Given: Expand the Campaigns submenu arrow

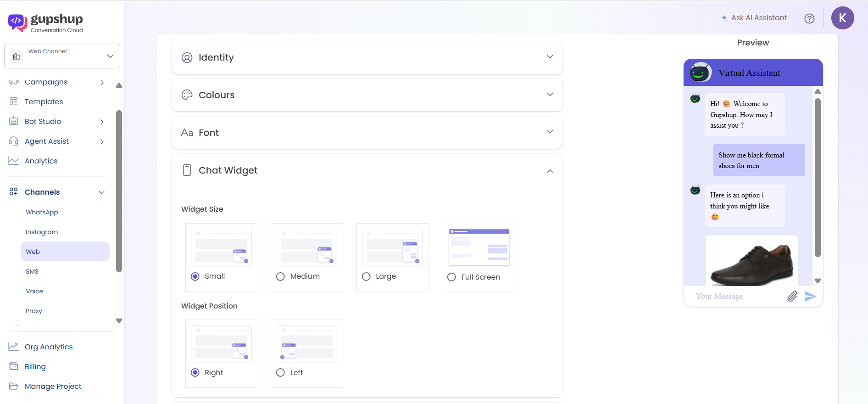Looking at the screenshot, I should pos(102,83).
